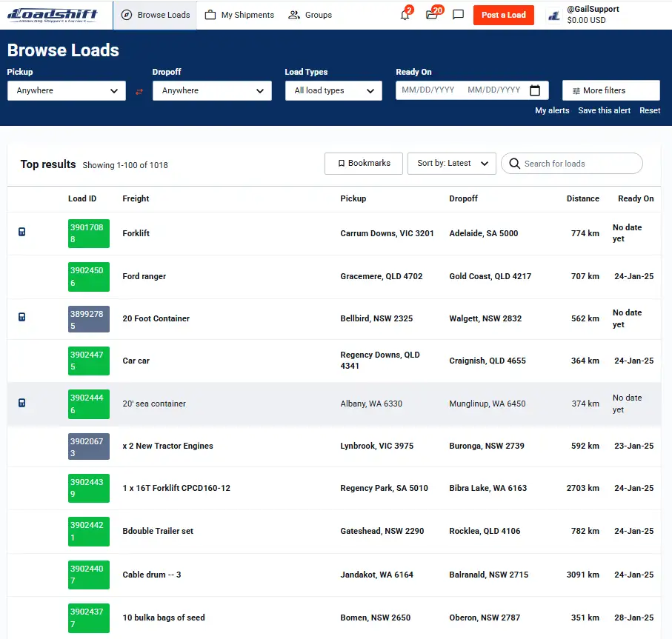Open the Ready On calendar picker
The image size is (672, 639).
535,90
